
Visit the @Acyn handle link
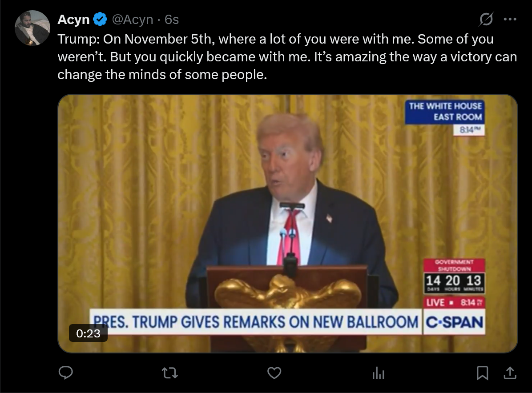point(132,19)
